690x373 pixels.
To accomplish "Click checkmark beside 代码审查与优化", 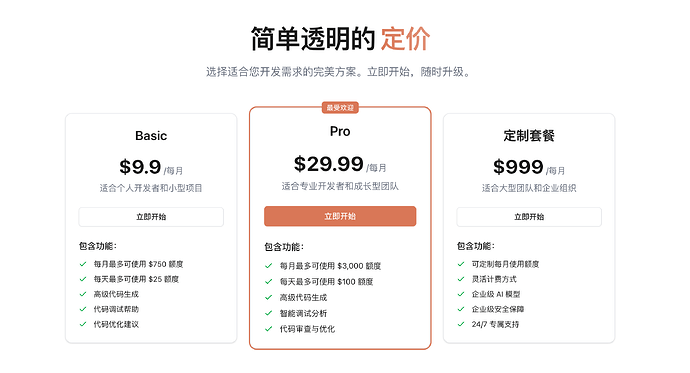I will point(268,329).
